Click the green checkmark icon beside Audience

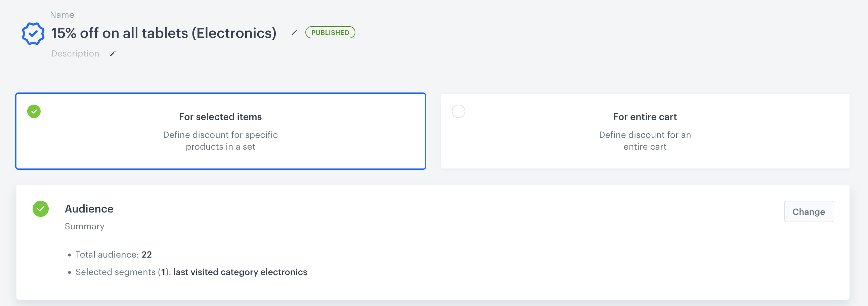[x=40, y=209]
